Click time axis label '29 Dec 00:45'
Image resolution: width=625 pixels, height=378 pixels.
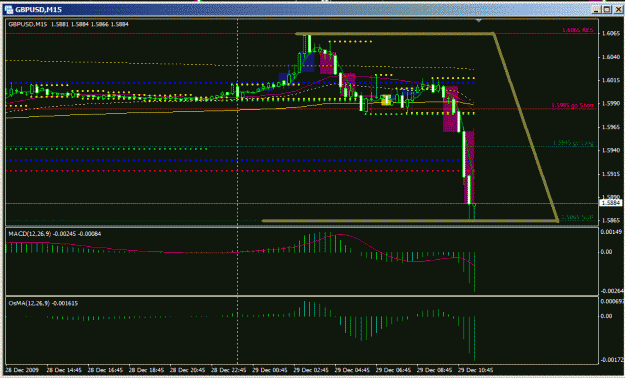pyautogui.click(x=270, y=370)
